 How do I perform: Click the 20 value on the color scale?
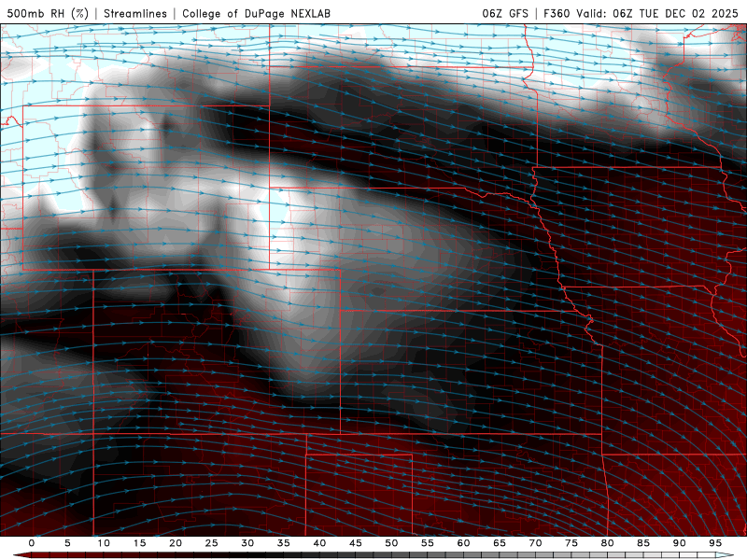click(x=176, y=543)
